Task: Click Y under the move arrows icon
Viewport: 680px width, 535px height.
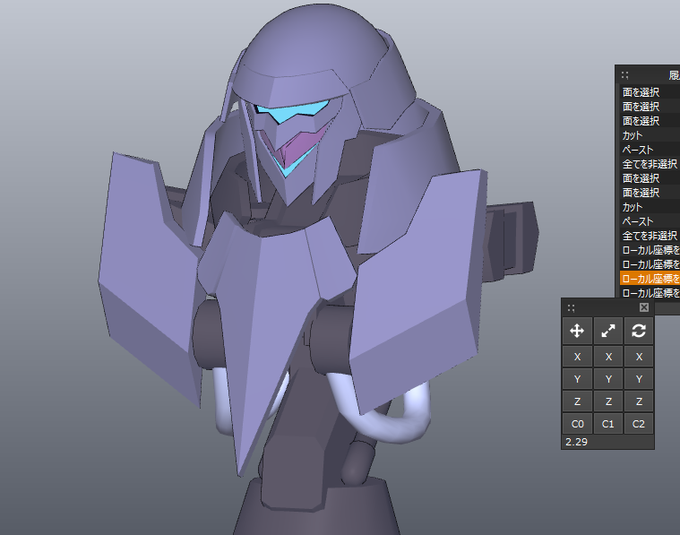Action: [x=577, y=379]
